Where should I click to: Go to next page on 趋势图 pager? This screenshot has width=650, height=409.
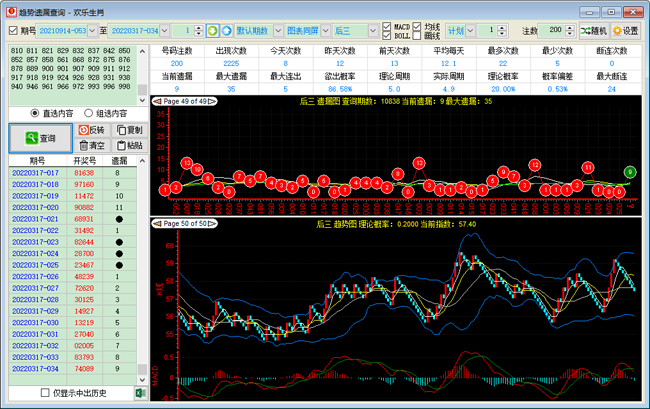[212, 223]
